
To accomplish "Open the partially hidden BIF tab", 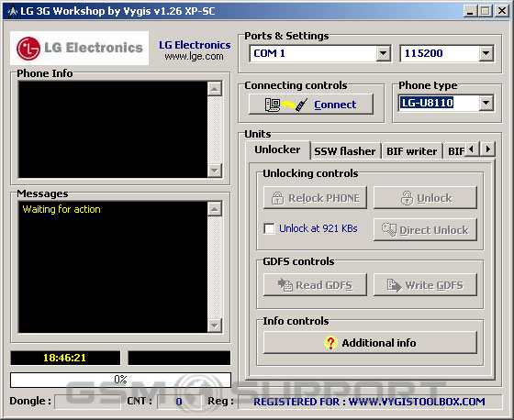I will [454, 151].
